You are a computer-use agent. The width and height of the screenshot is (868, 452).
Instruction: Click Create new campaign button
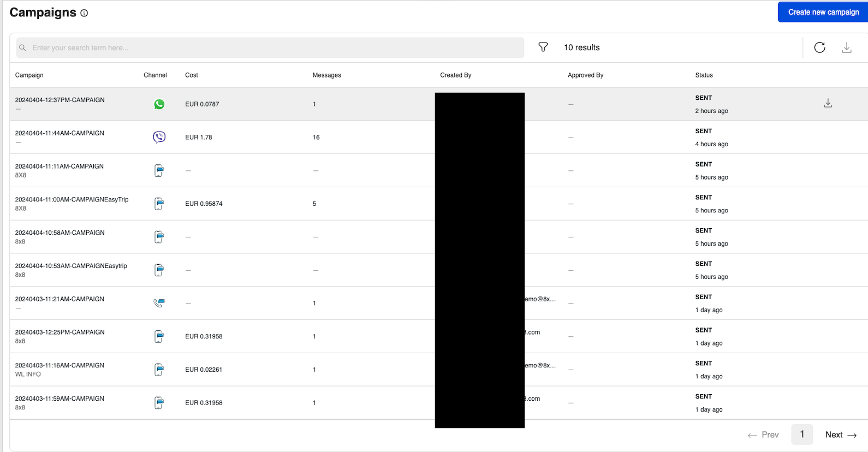[823, 12]
